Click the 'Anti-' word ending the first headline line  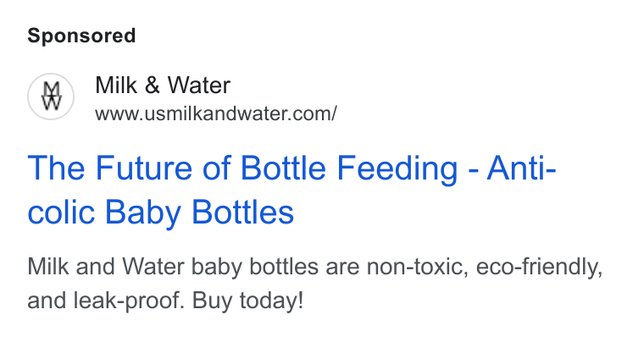(x=521, y=168)
